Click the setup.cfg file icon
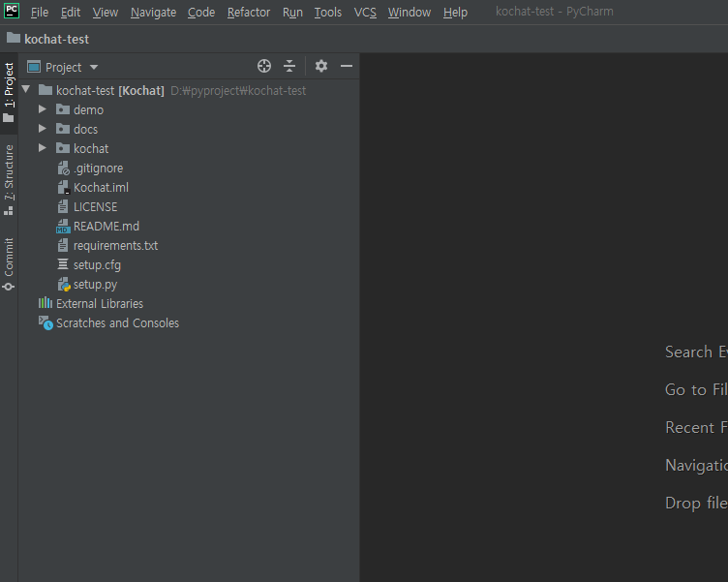Viewport: 728px width, 582px height. [63, 264]
